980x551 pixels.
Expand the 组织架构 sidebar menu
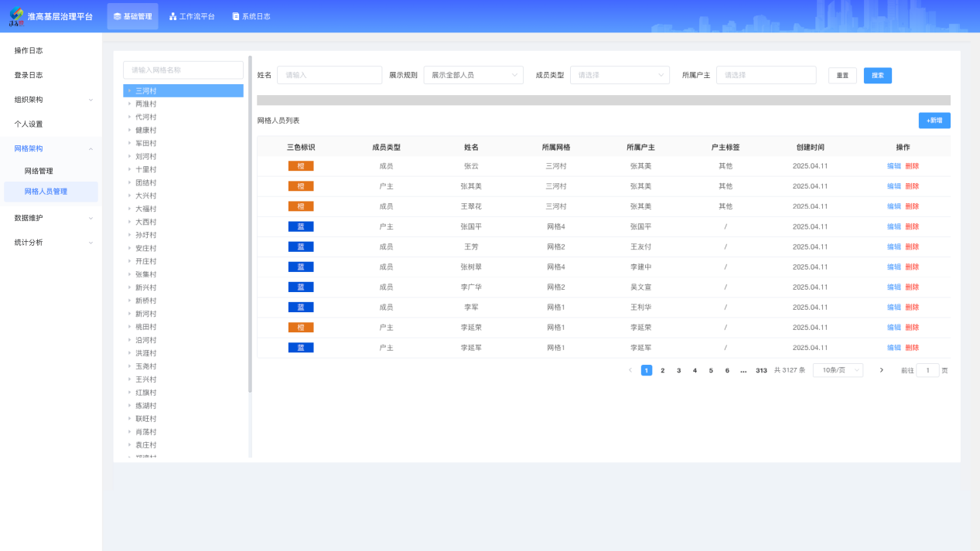tap(51, 100)
